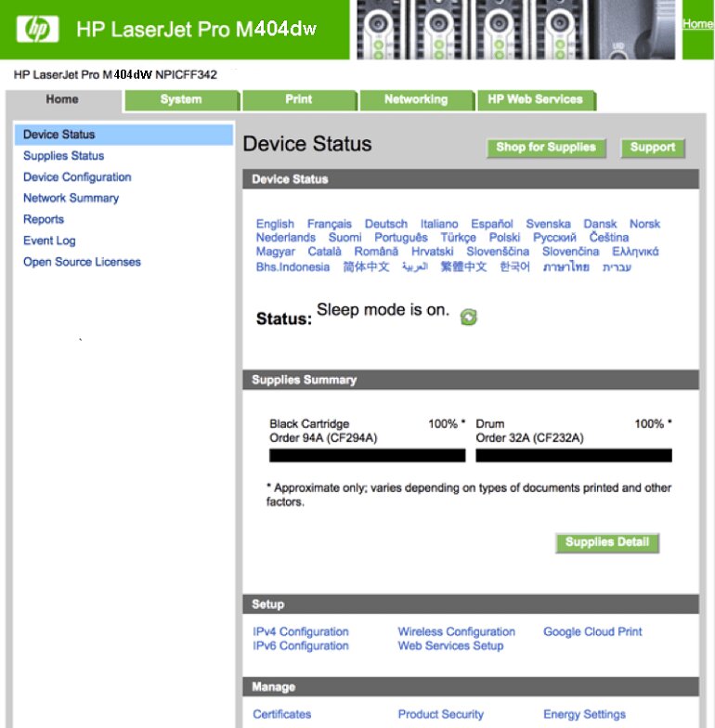View the Network Summary page
The width and height of the screenshot is (715, 728).
(x=71, y=199)
